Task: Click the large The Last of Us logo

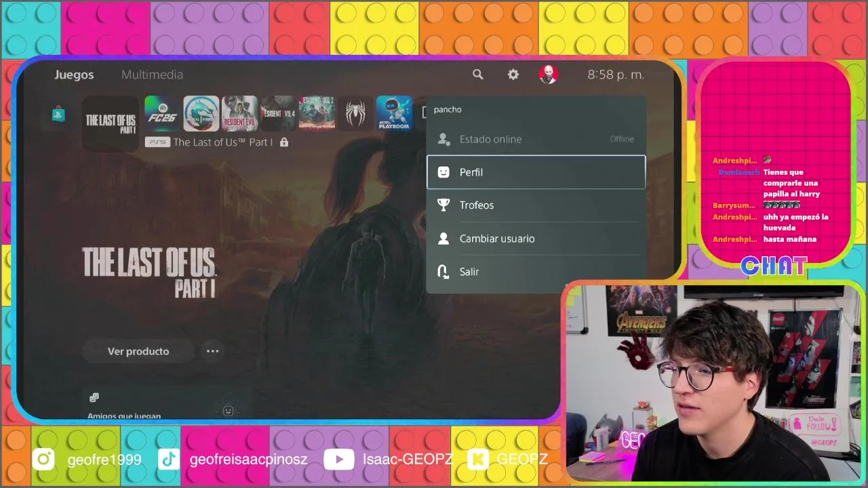Action: click(149, 272)
